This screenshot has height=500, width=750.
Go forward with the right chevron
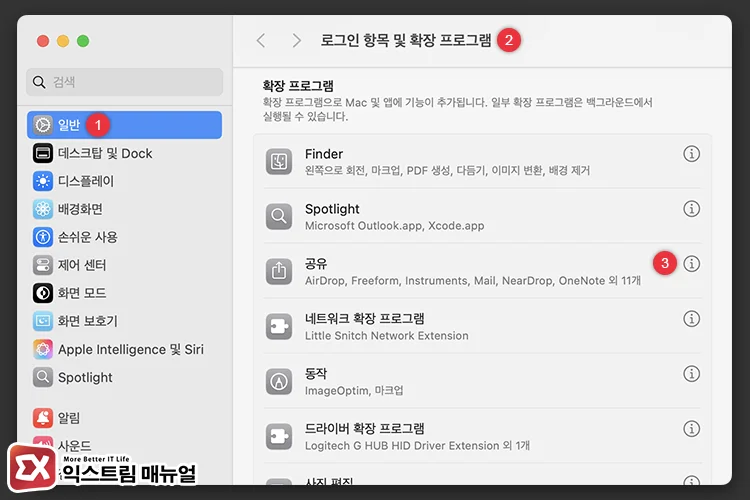coord(297,40)
